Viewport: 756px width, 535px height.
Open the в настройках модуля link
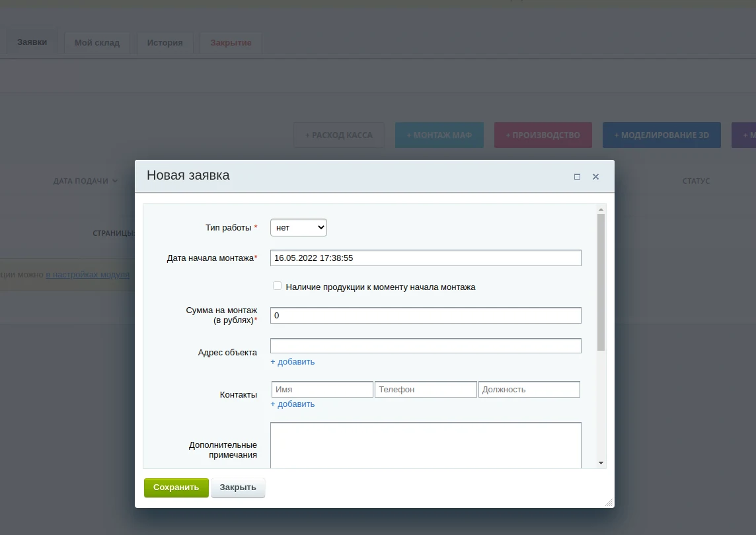[x=88, y=275]
